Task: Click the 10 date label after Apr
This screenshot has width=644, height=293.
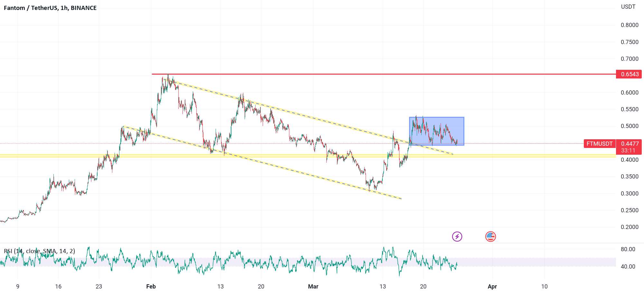Action: [544, 286]
